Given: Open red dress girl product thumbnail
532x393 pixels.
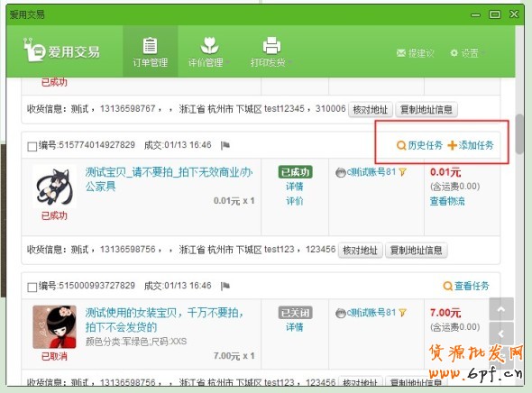Looking at the screenshot, I should coord(54,327).
